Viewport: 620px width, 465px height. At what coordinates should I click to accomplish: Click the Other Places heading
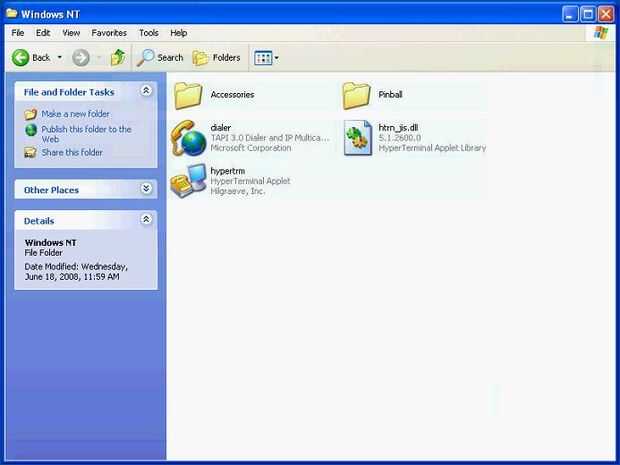click(51, 190)
